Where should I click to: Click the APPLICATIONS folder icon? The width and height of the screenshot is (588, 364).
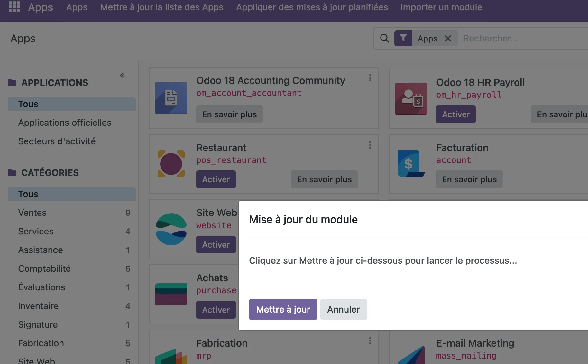point(12,83)
